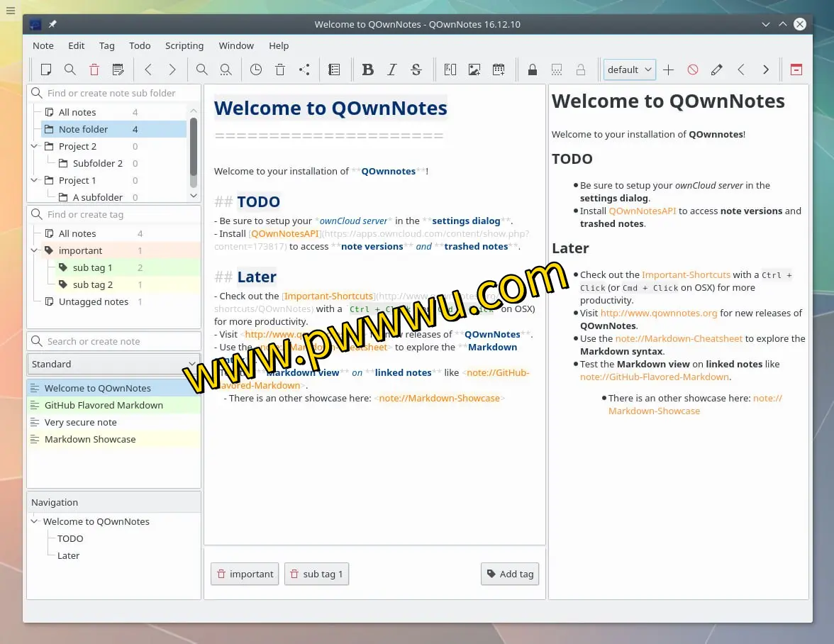Open note version history clock icon
Image resolution: width=834 pixels, height=644 pixels.
pos(256,70)
